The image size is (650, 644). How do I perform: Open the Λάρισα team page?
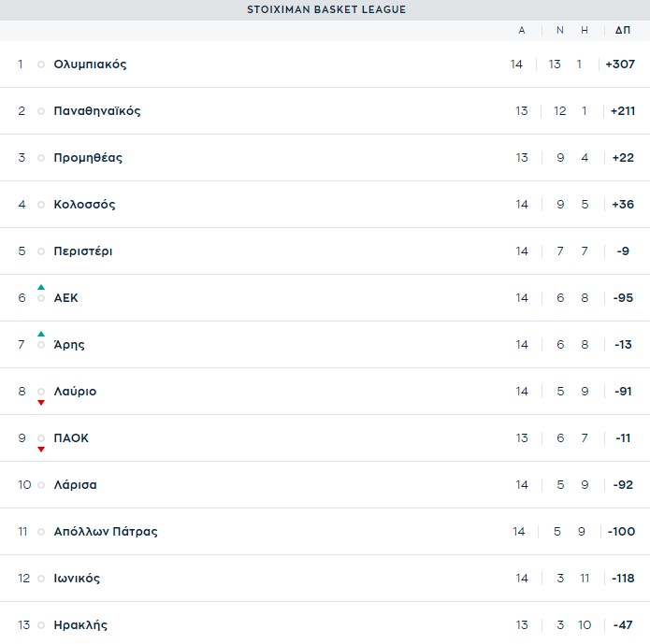pyautogui.click(x=76, y=485)
